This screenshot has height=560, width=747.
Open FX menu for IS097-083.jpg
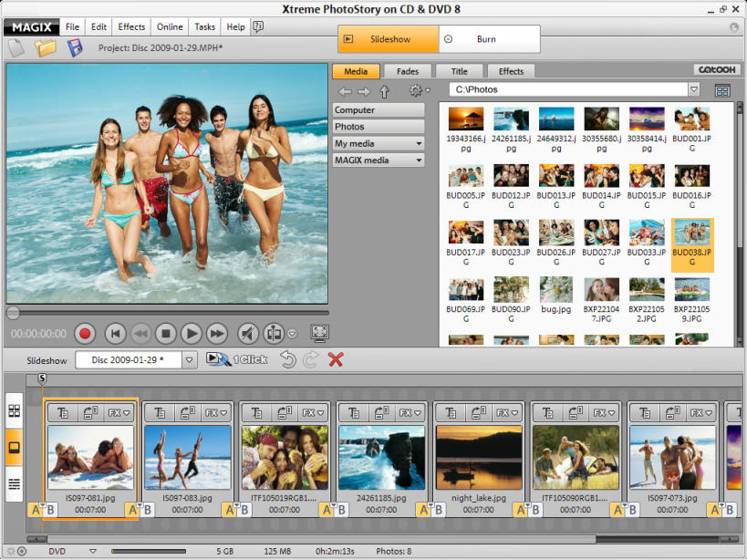216,413
